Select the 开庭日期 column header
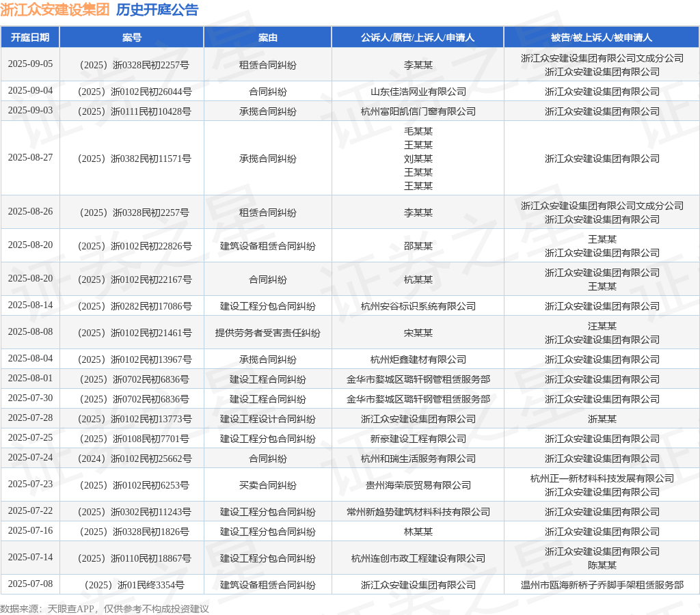Screen dimensions: 700x615 coord(30,38)
